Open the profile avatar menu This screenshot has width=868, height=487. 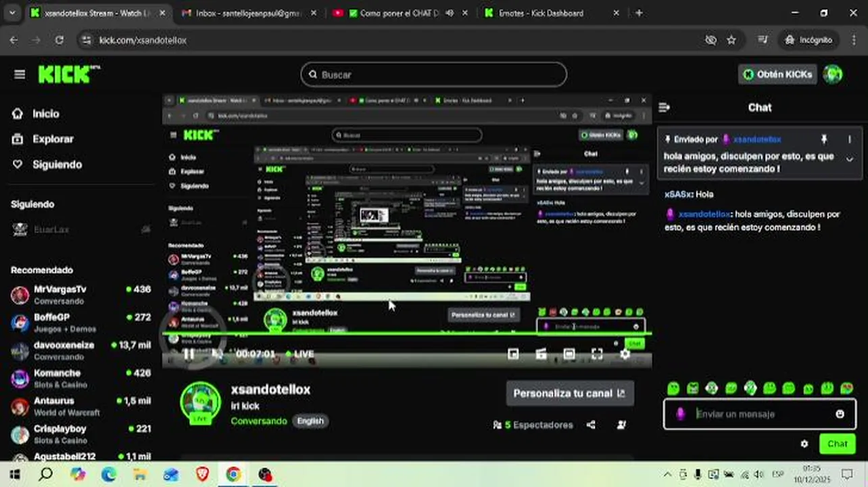(x=833, y=74)
